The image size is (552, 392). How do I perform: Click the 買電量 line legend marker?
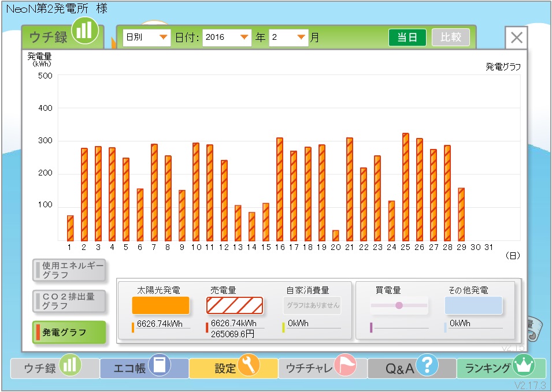[x=399, y=305]
